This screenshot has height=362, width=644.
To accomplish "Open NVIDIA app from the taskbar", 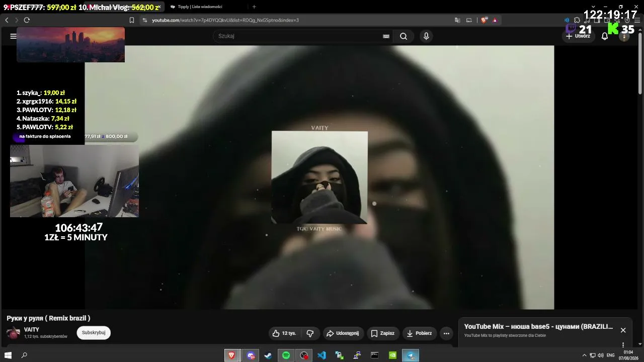I will click(392, 355).
